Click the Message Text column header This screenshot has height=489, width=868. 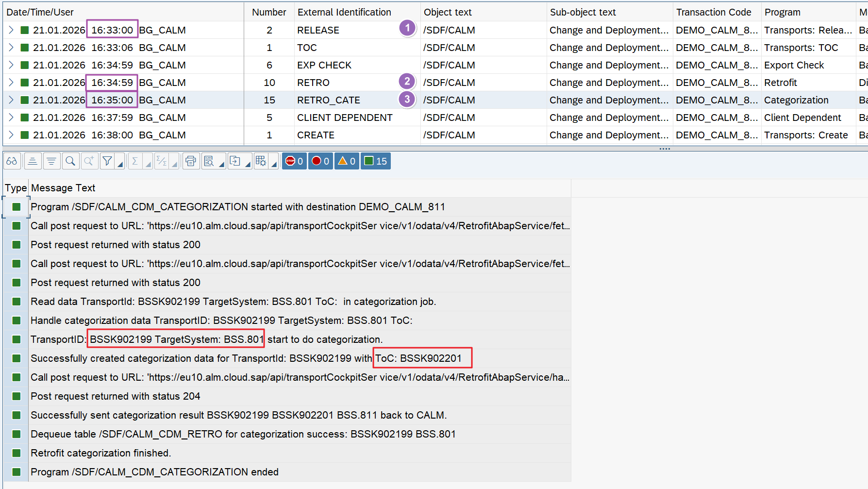click(x=63, y=188)
